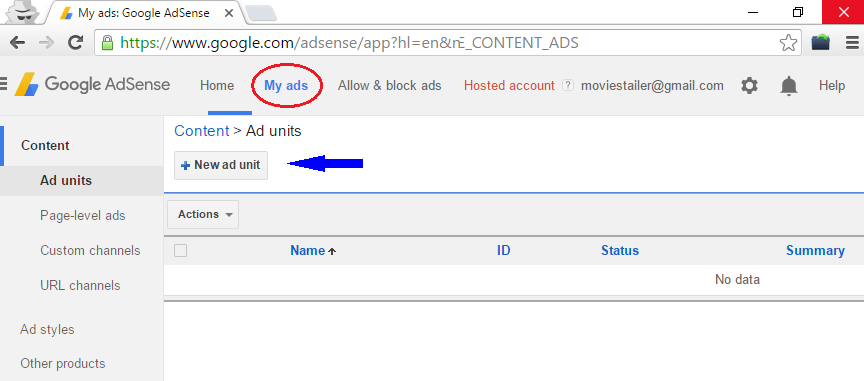The width and height of the screenshot is (864, 381).
Task: Tick the select-all checkbox in table header
Action: 181,251
